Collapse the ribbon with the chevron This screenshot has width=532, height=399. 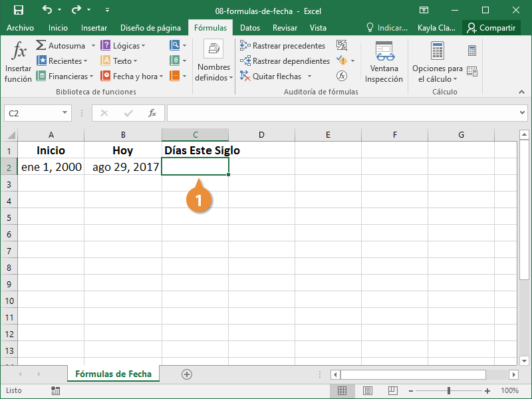click(x=521, y=92)
